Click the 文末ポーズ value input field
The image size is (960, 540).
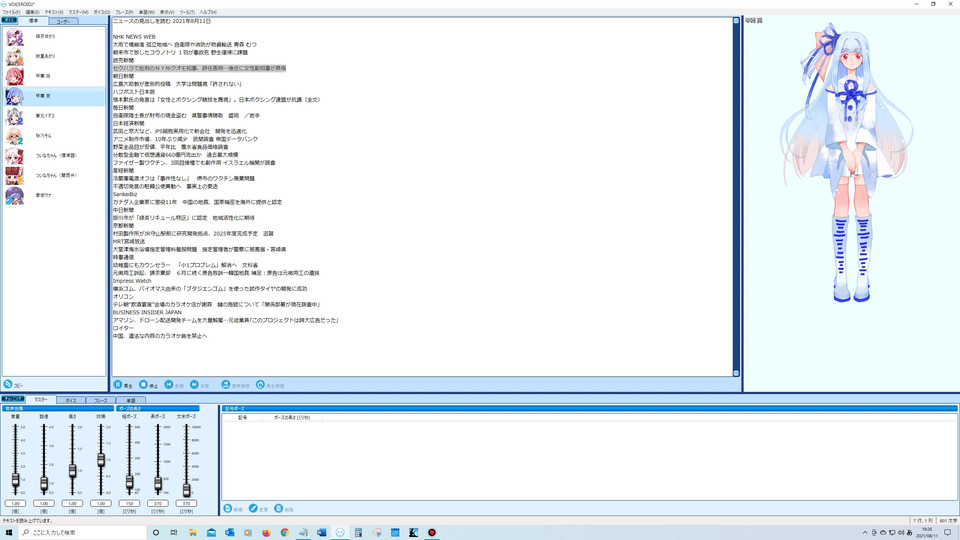(186, 503)
